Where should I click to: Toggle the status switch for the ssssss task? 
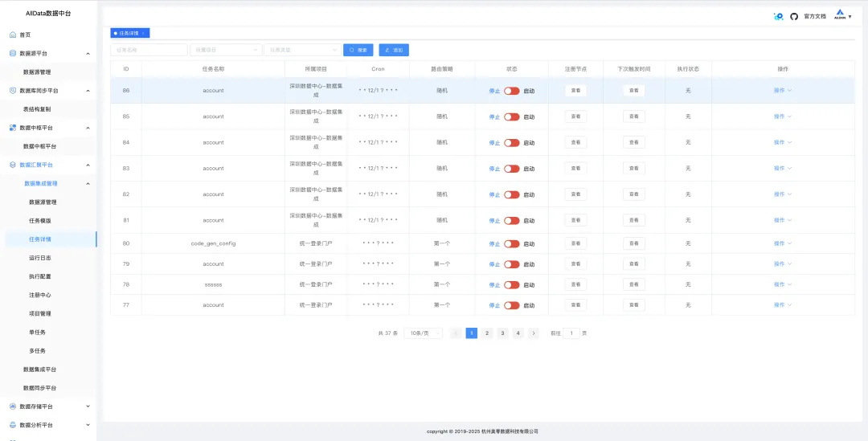tap(511, 285)
